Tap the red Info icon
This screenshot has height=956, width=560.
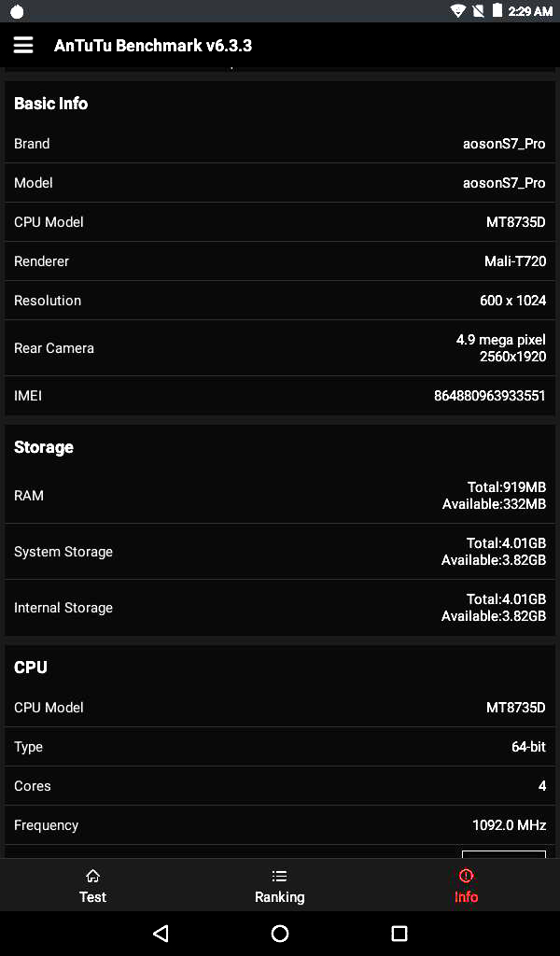466,876
